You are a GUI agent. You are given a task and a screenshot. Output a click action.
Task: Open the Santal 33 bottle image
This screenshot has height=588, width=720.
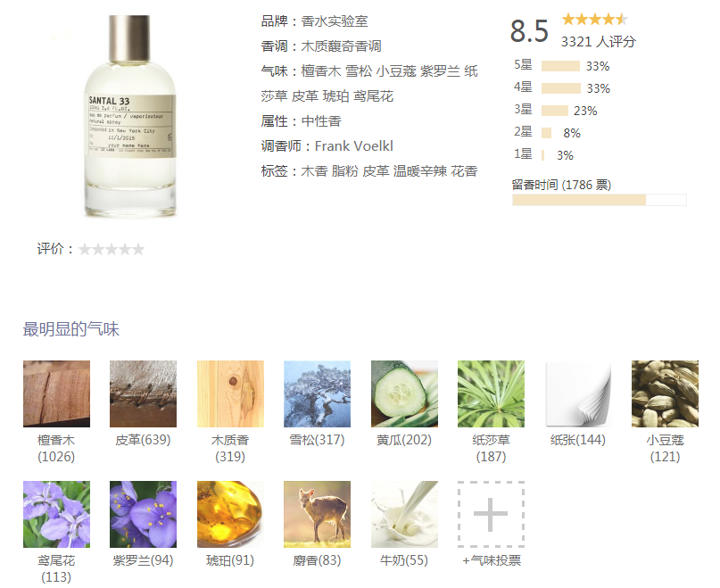[130, 116]
